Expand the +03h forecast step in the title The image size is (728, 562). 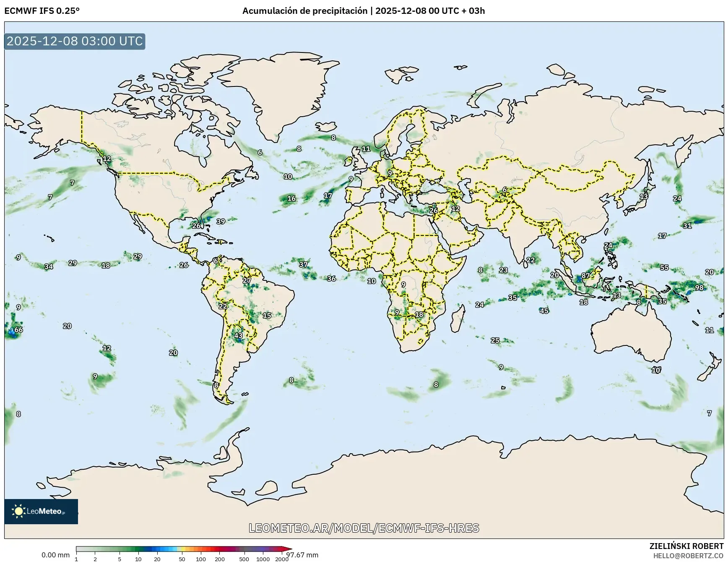coord(474,11)
